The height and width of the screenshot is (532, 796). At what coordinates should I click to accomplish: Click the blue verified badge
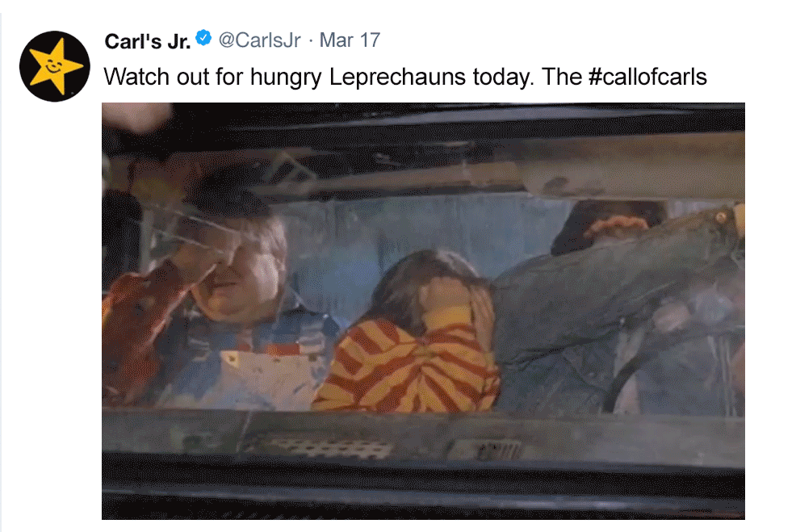tap(203, 38)
